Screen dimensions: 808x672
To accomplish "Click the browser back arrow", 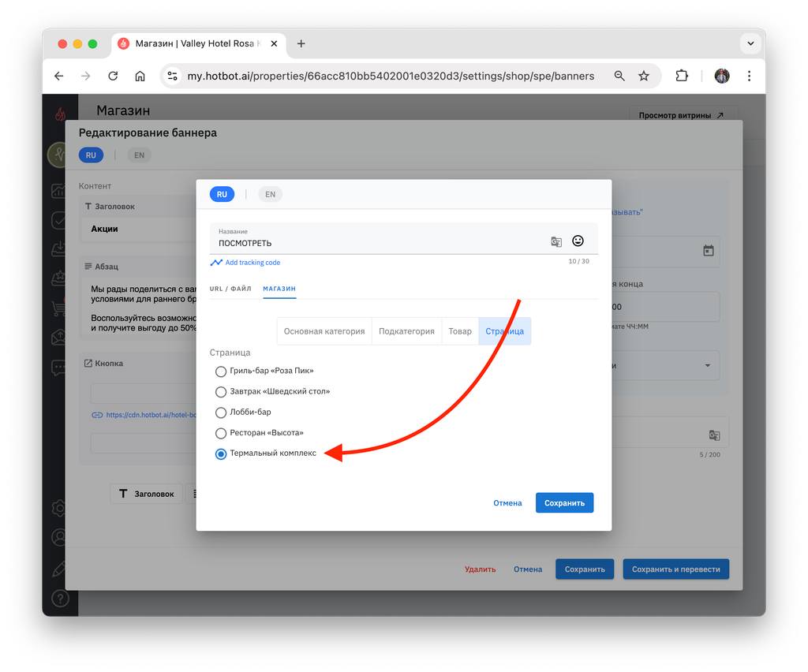I will click(58, 77).
